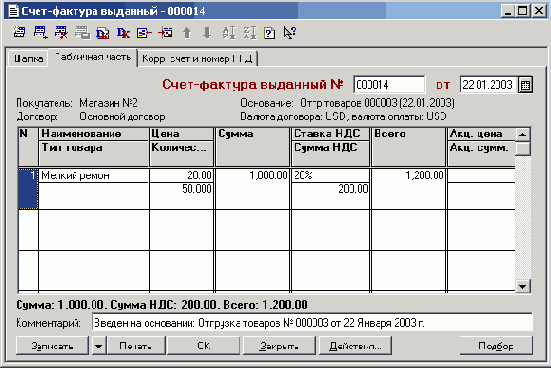Click the Закрыть button
The width and height of the screenshot is (551, 368).
(x=279, y=346)
